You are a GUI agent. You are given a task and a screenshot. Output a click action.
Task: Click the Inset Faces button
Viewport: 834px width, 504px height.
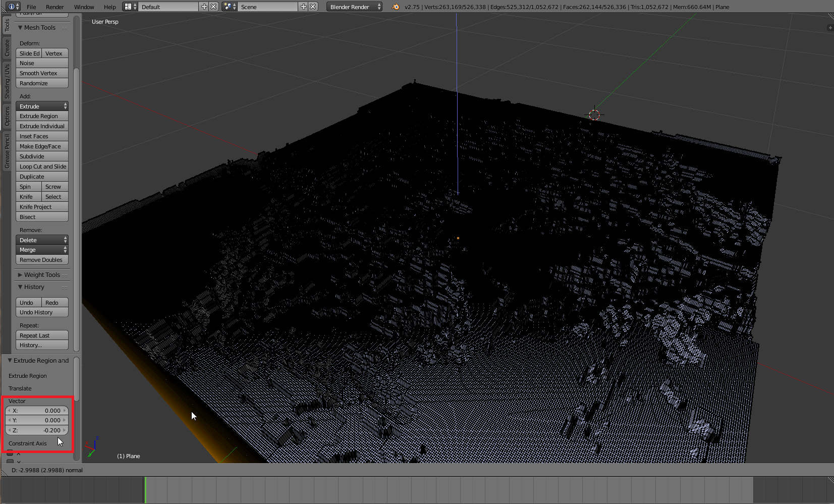pos(42,136)
